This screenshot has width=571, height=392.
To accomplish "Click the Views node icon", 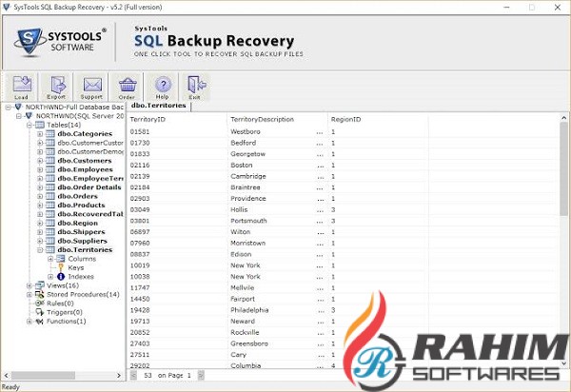I will [x=40, y=285].
